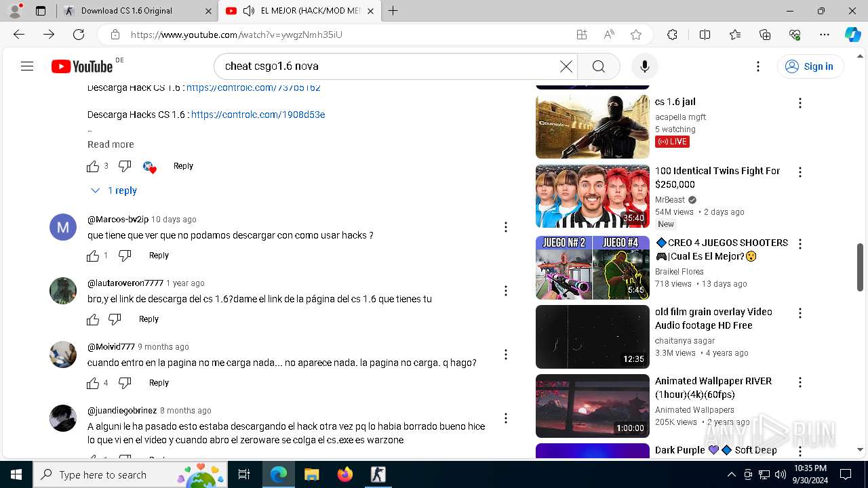Open controlc.com/1908d53e link
Viewport: 868px width, 488px height.
[x=258, y=115]
